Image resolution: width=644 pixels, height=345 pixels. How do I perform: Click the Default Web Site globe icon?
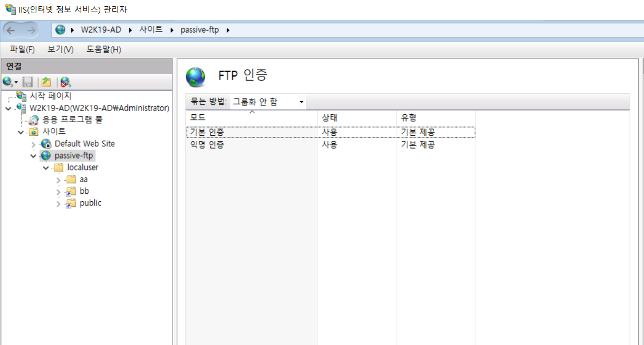tap(46, 144)
